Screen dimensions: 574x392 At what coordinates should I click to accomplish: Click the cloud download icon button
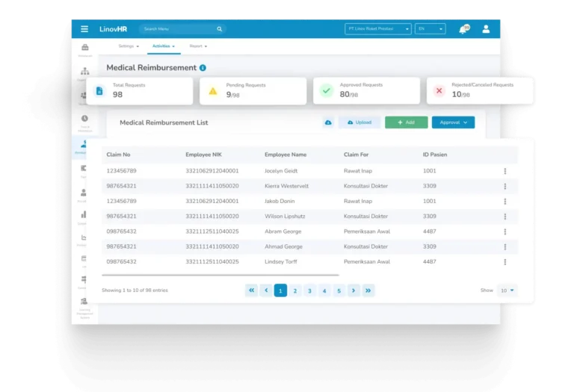[x=328, y=122]
